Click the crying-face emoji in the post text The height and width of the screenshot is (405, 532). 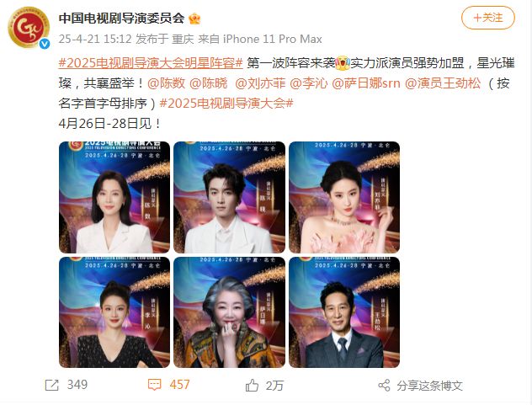(343, 63)
